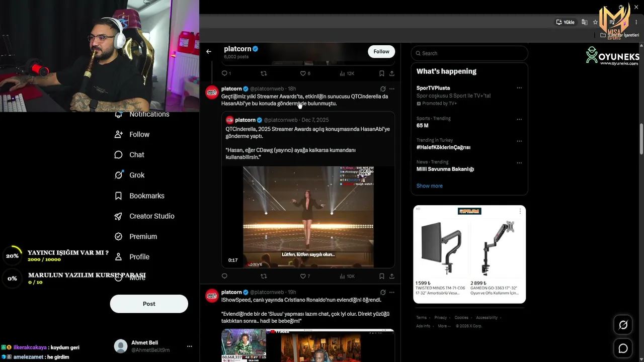
Task: Open the Accessibility footer link
Action: [487, 318]
